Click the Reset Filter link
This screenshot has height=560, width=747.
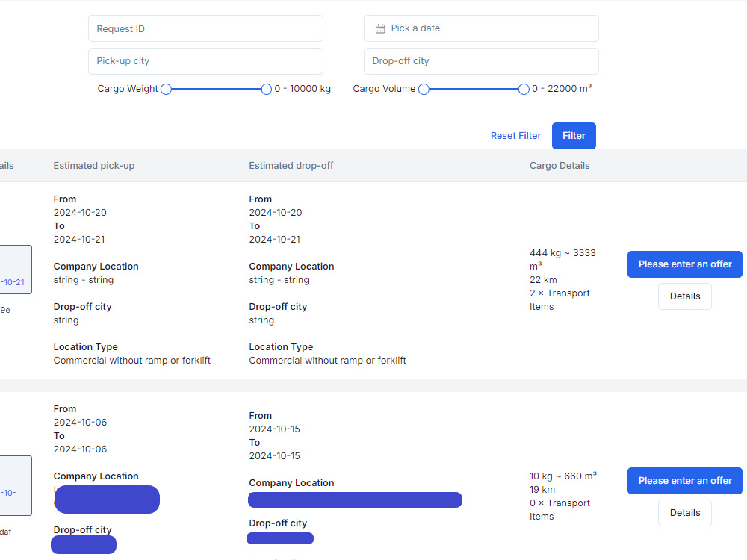pyautogui.click(x=515, y=136)
